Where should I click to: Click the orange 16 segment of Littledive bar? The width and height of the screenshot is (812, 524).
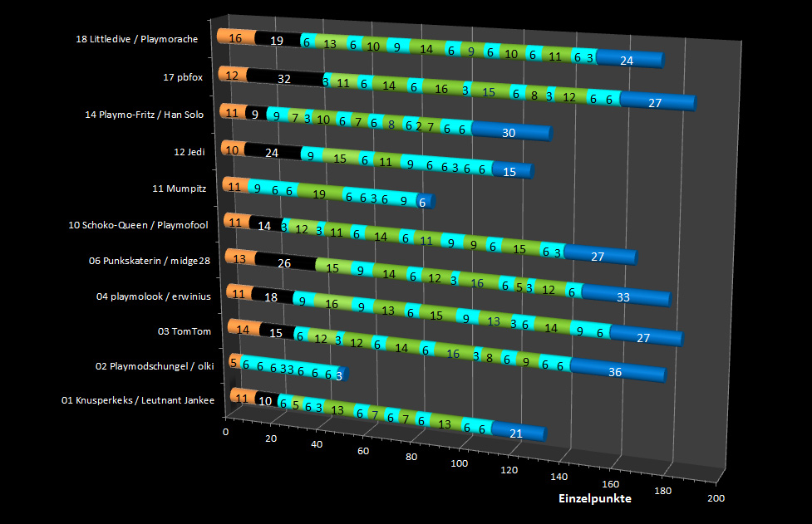click(235, 37)
